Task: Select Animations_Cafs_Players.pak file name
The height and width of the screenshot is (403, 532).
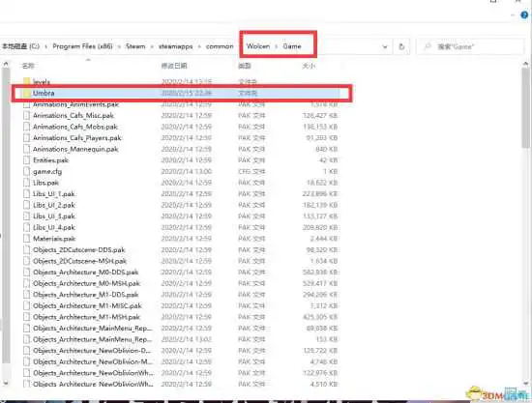Action: (x=77, y=138)
